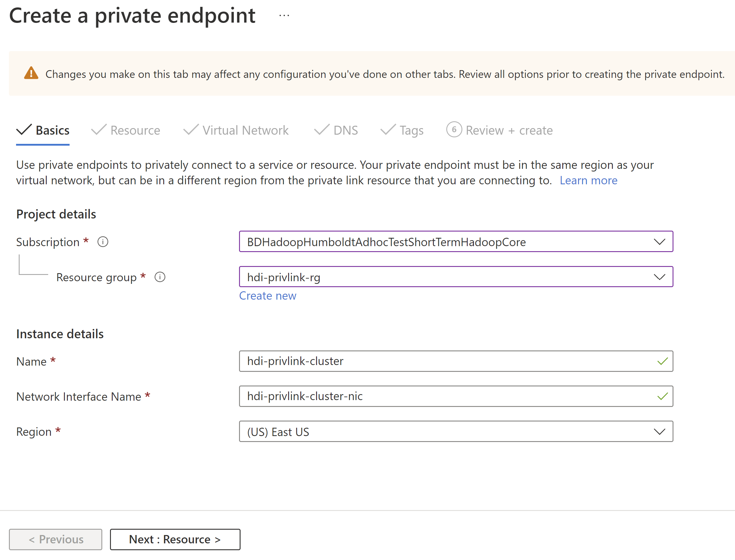Expand the Region East US dropdown

point(659,431)
